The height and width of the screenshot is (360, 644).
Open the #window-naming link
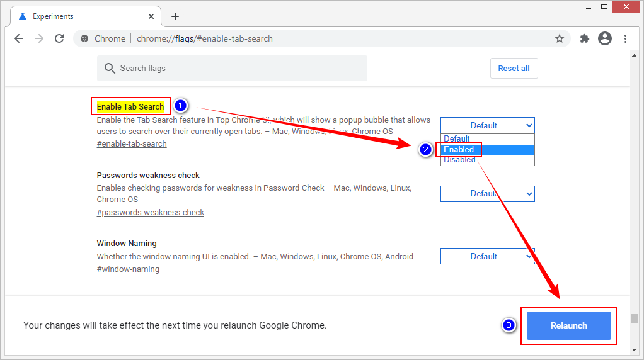click(x=128, y=269)
